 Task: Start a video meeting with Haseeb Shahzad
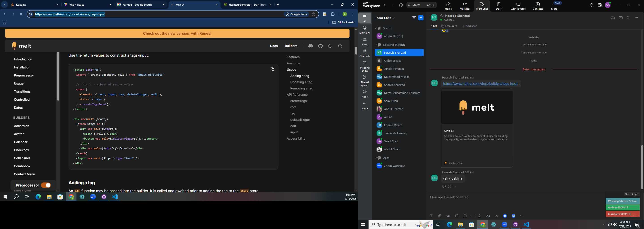point(613,18)
